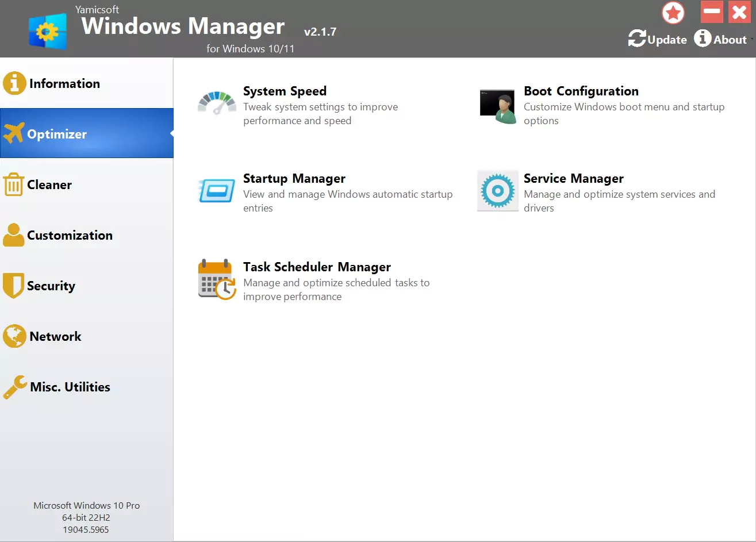Expand the About dropdown arrow
The image size is (756, 542).
point(752,40)
